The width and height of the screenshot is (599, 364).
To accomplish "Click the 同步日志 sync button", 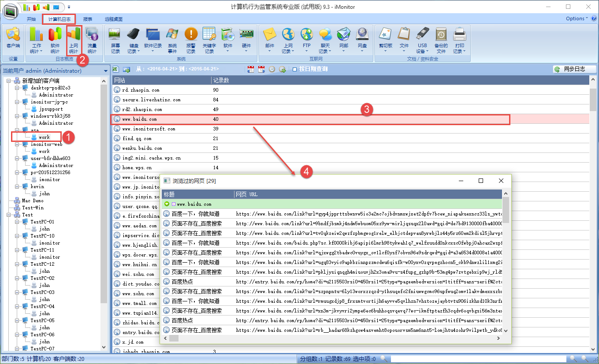I will click(575, 69).
